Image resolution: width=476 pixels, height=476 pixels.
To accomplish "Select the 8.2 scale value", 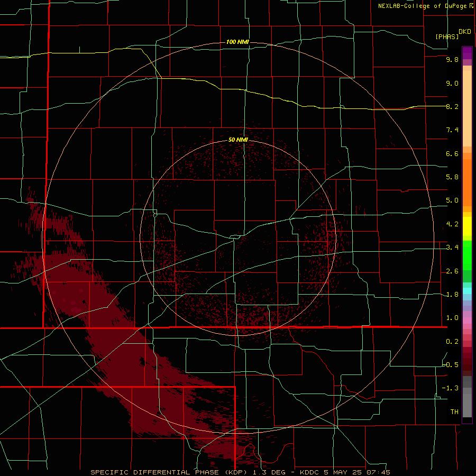I will pyautogui.click(x=452, y=106).
